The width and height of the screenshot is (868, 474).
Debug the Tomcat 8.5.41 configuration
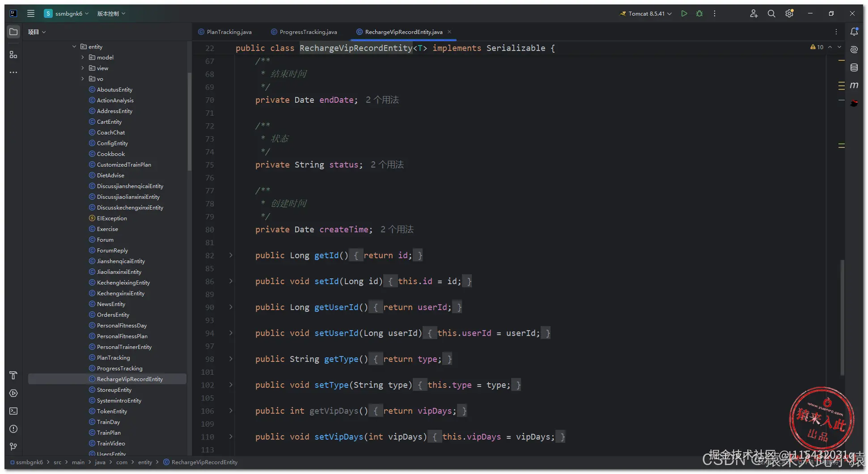(699, 13)
